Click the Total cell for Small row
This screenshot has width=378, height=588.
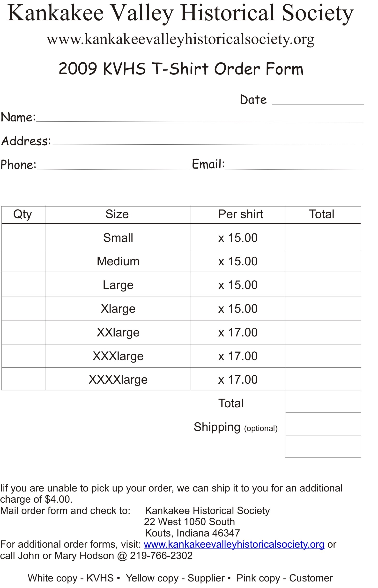click(323, 237)
